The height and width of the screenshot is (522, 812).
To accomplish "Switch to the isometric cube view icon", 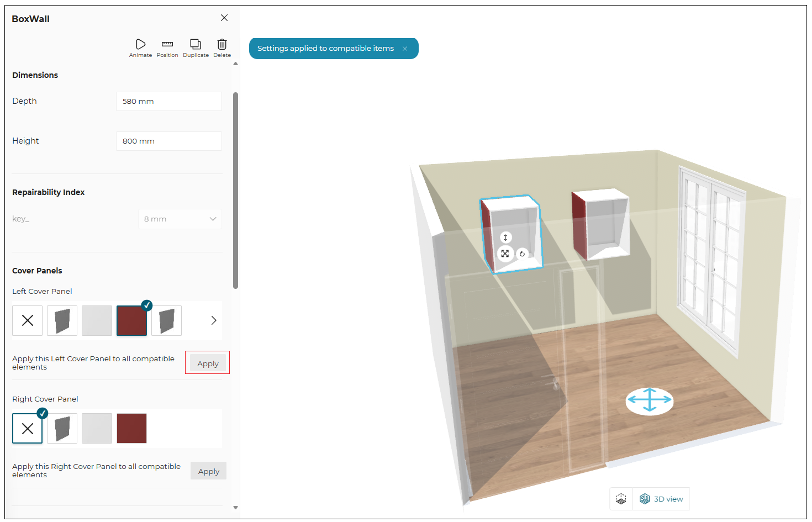I will pos(621,499).
